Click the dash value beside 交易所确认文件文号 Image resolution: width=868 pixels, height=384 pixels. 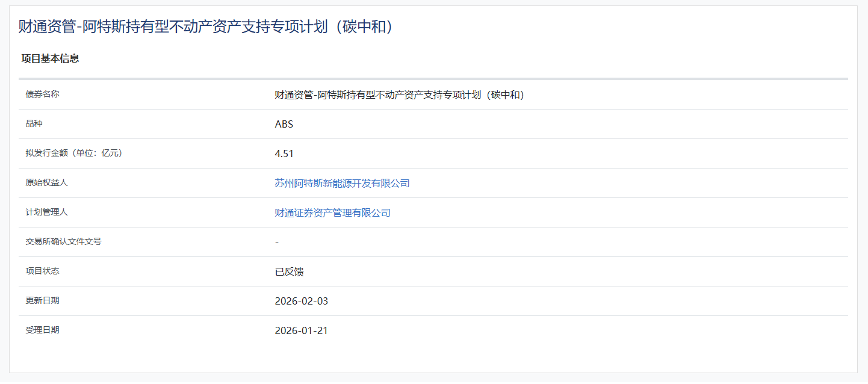coord(277,242)
